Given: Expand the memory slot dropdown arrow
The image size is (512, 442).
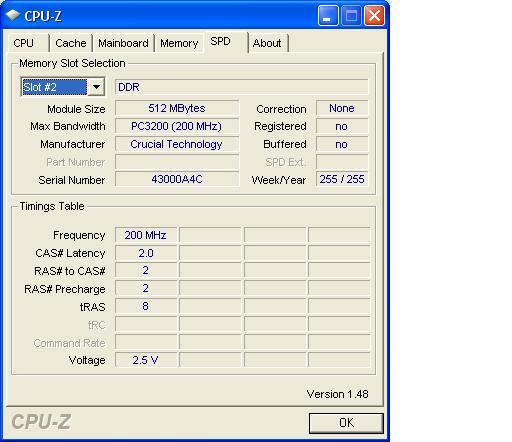Looking at the screenshot, I should pyautogui.click(x=96, y=87).
